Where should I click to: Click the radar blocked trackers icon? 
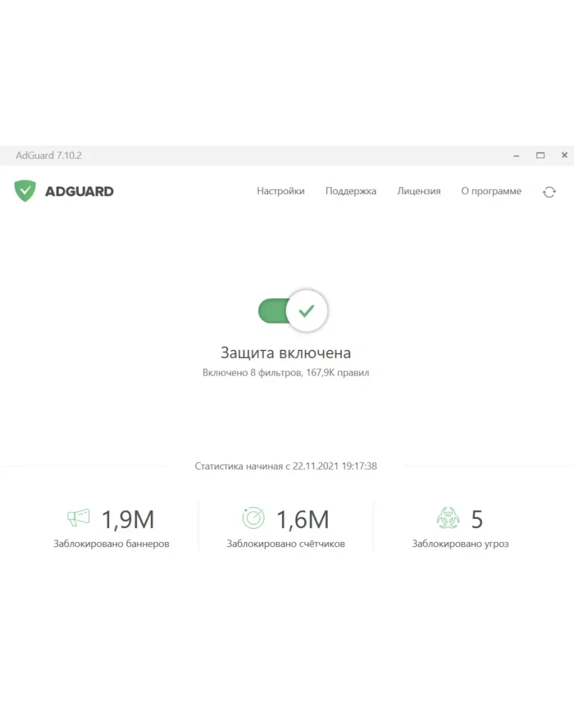pyautogui.click(x=254, y=518)
